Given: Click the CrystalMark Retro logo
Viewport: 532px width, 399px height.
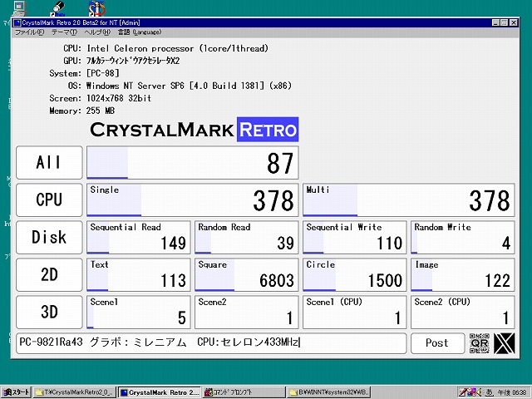Looking at the screenshot, I should 194,130.
